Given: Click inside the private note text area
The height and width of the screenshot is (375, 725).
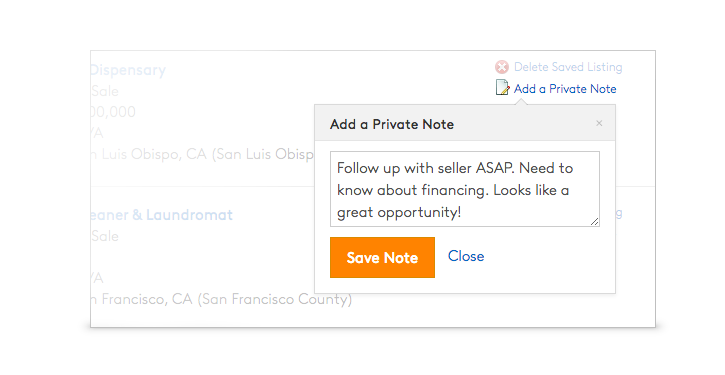Looking at the screenshot, I should 465,189.
